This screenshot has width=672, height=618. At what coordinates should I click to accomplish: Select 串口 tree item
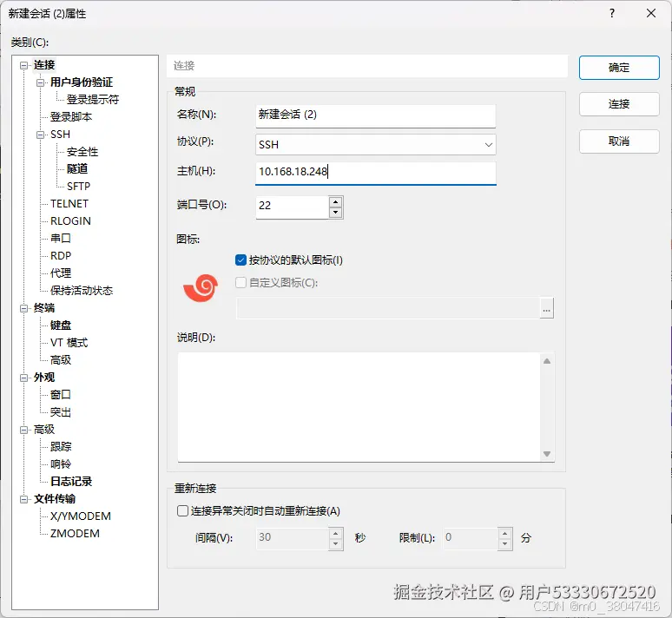pos(61,239)
